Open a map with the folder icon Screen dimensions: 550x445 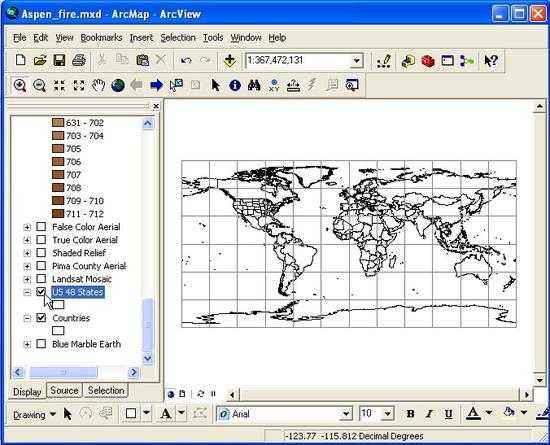point(40,60)
